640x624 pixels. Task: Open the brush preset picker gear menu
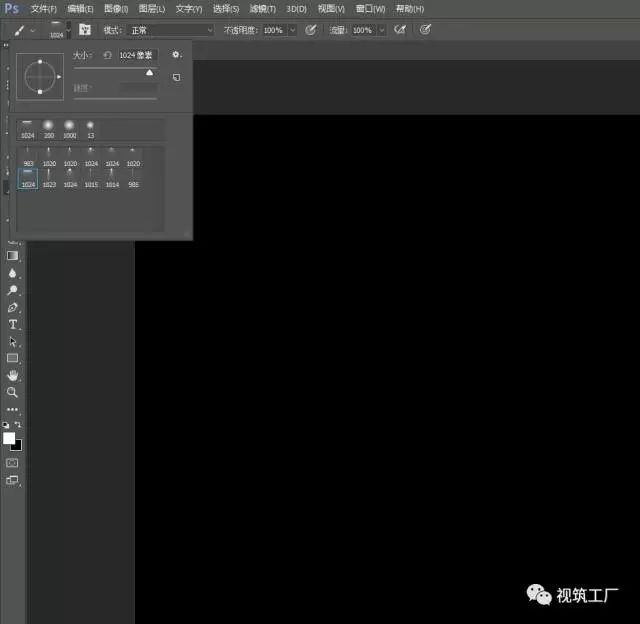(176, 54)
